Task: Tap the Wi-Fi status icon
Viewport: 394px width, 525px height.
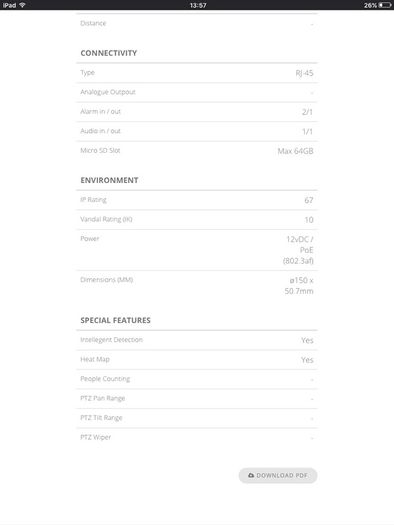Action: (22, 5)
